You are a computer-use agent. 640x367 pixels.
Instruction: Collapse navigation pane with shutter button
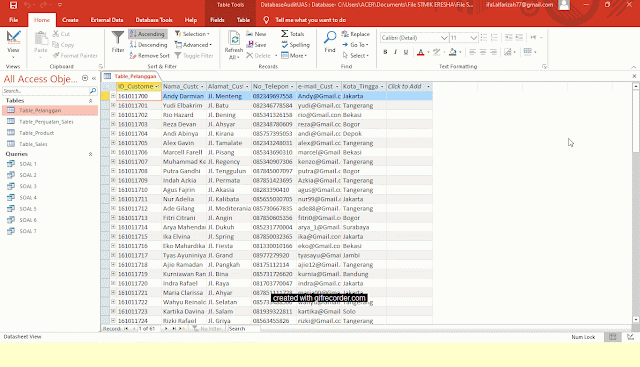(94, 78)
